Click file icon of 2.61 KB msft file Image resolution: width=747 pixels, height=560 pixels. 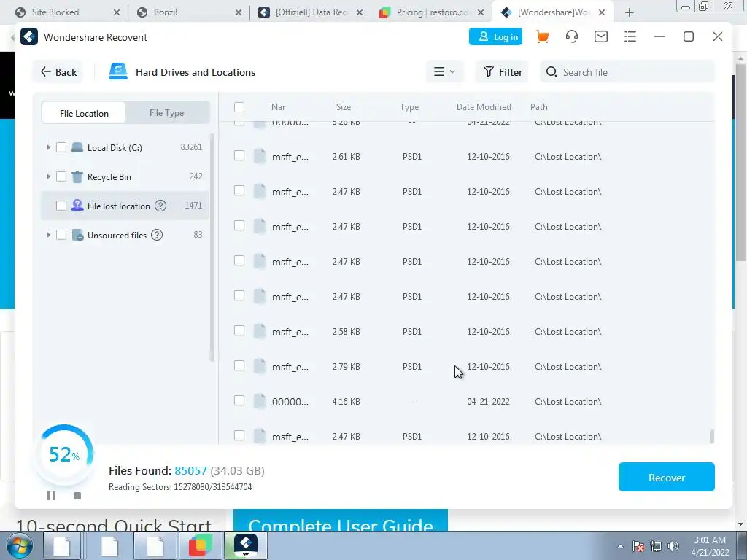tap(259, 156)
